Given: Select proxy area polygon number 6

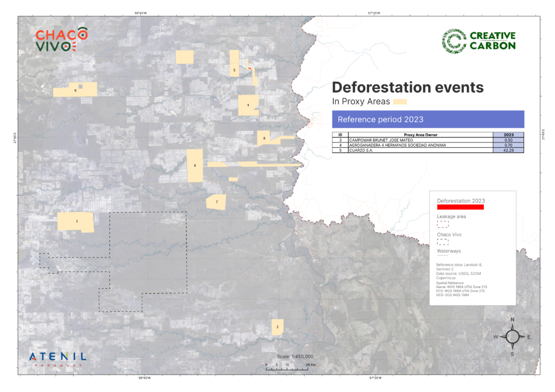Looking at the screenshot, I should pyautogui.click(x=195, y=166).
